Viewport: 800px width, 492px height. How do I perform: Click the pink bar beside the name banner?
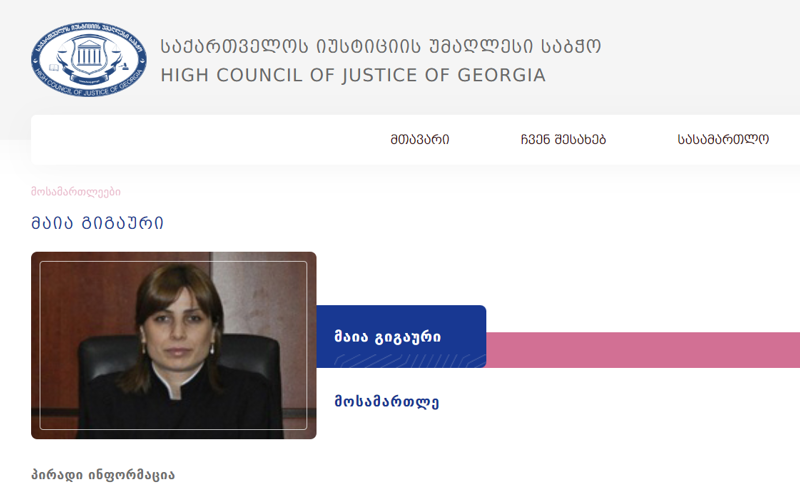643,350
